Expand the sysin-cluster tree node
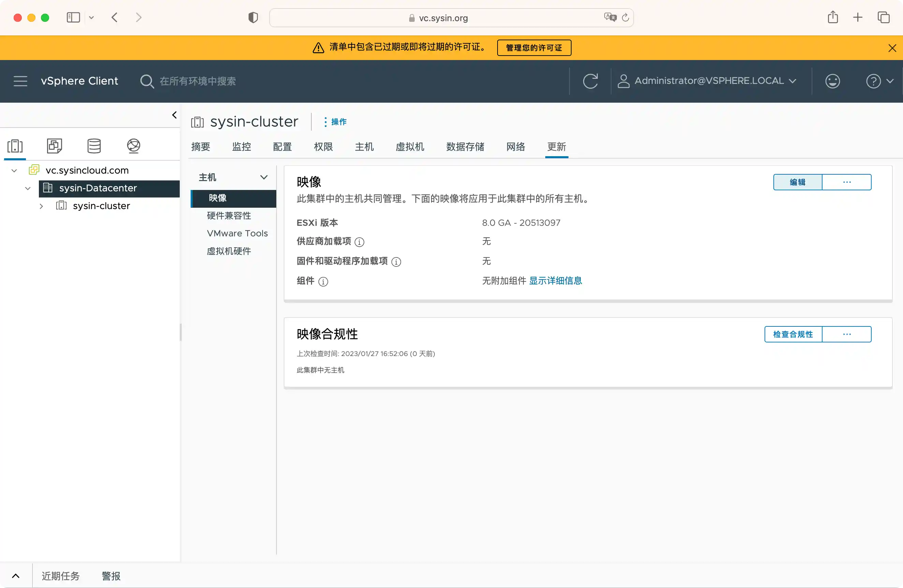Screen dimensions: 903x588 click(41, 206)
